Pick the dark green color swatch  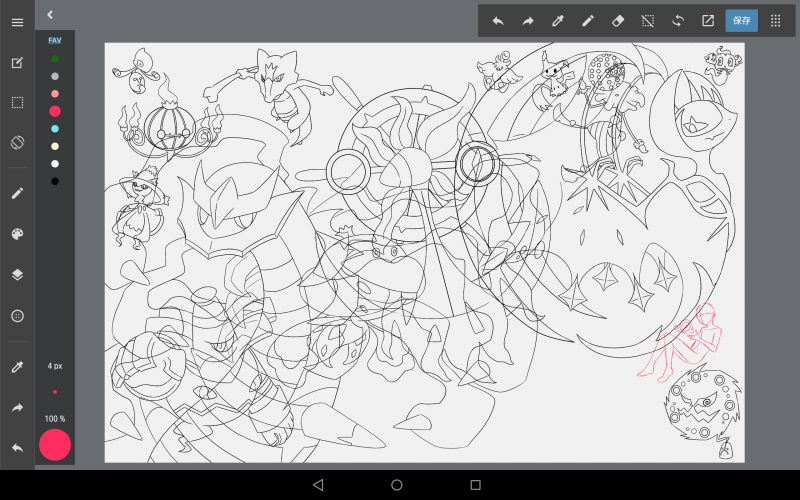point(55,59)
